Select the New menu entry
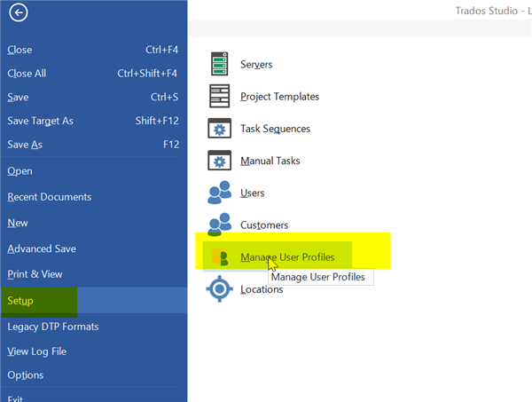Image resolution: width=532 pixels, height=402 pixels. (x=94, y=223)
